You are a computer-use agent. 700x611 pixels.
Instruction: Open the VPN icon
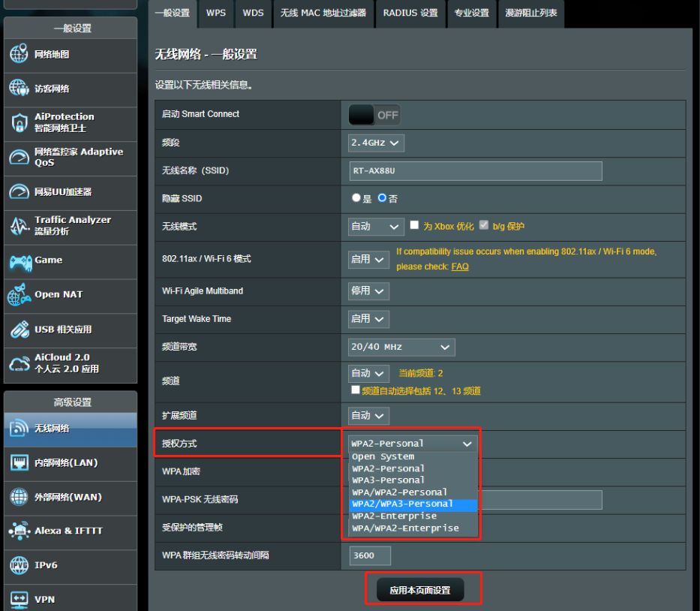coord(19,600)
